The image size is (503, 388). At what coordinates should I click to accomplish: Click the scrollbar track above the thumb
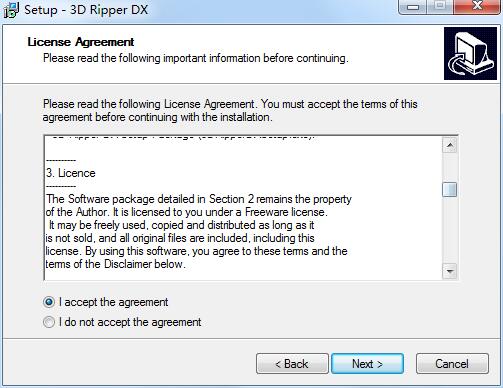tap(450, 167)
